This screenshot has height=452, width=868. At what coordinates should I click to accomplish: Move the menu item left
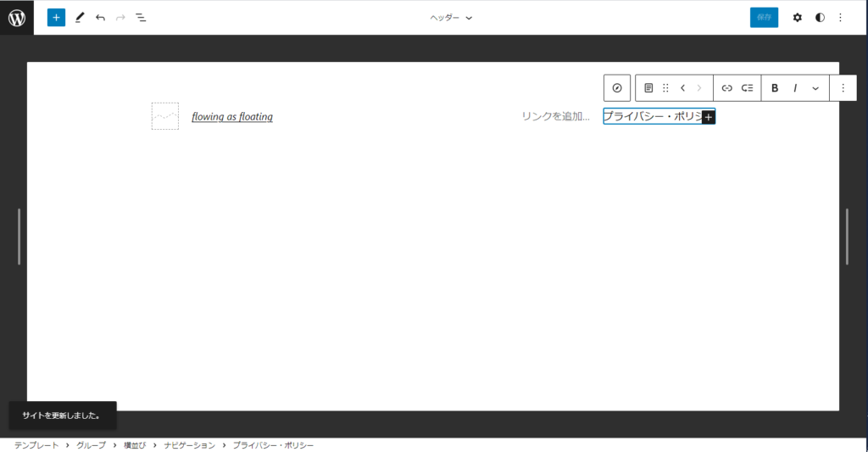pyautogui.click(x=682, y=88)
